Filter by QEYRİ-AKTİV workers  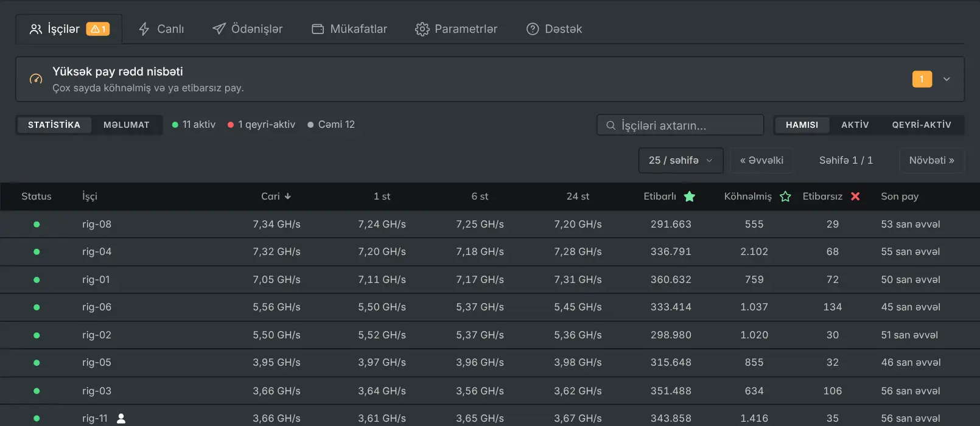922,125
